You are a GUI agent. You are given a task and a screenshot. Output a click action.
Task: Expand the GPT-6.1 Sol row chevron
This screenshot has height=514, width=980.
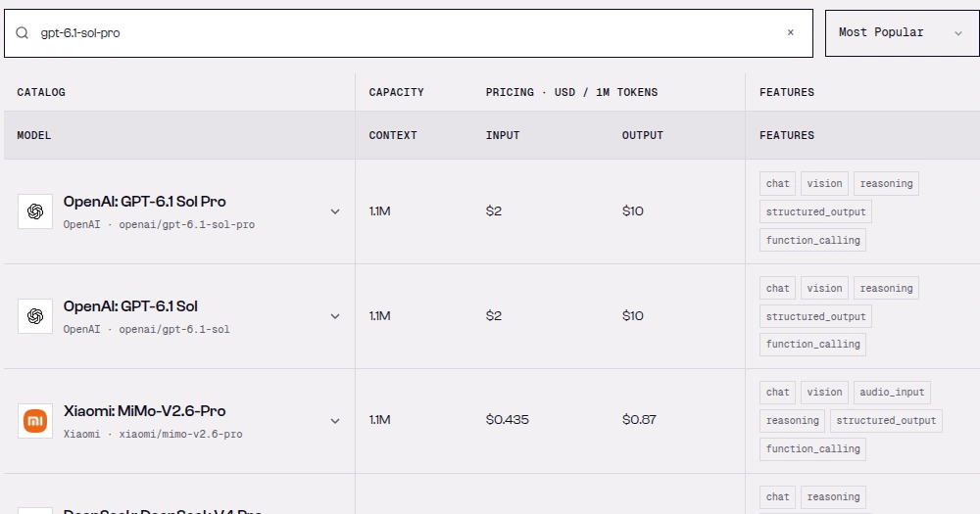point(335,316)
